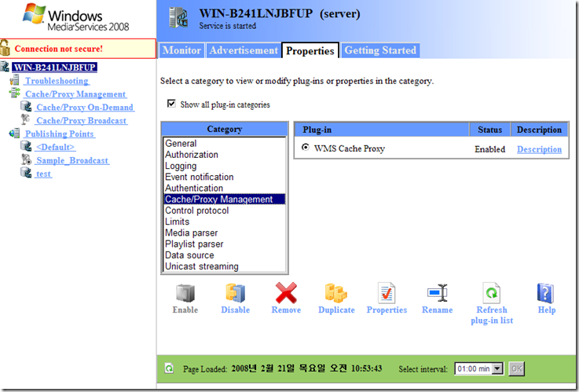This screenshot has height=392, width=579.
Task: Click the Status column header
Action: click(489, 130)
